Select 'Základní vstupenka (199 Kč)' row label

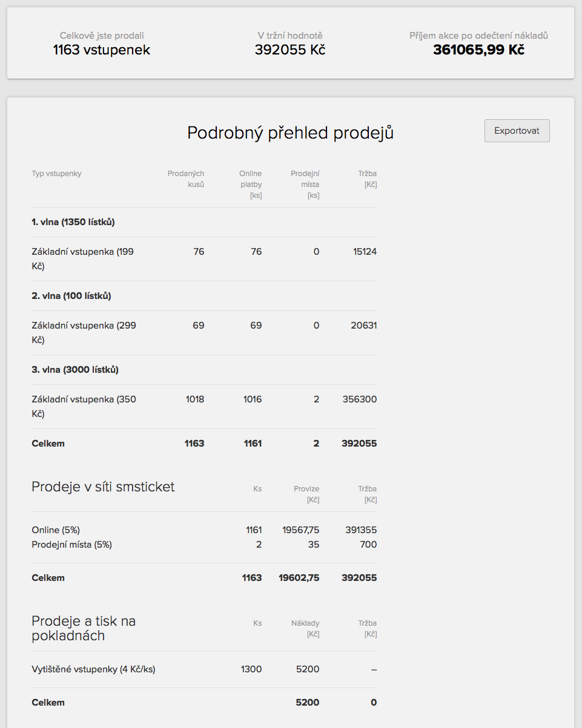point(83,258)
